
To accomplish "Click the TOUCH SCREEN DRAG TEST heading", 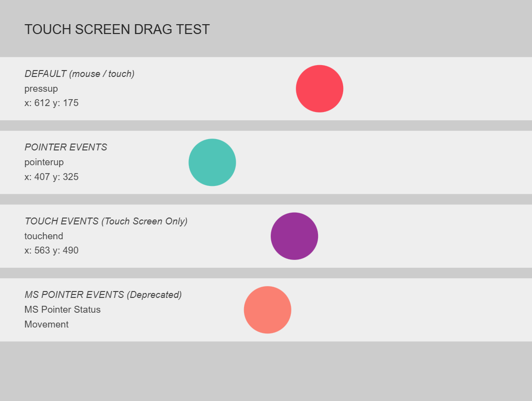I will point(117,30).
